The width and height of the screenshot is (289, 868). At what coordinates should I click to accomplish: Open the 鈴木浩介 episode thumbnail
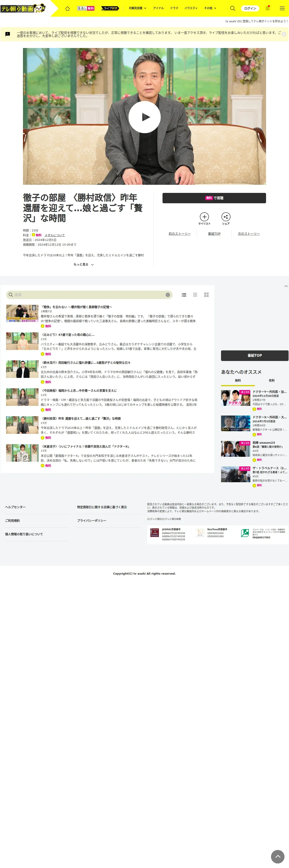[x=22, y=369]
